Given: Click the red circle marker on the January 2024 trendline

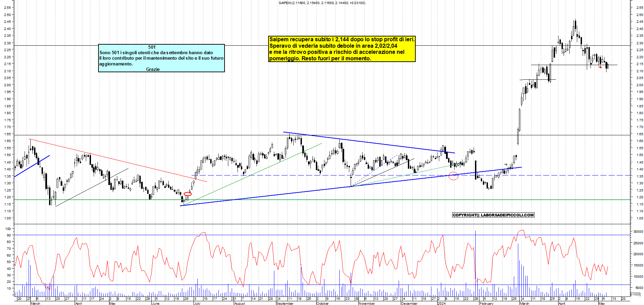Looking at the screenshot, I should click(x=453, y=176).
